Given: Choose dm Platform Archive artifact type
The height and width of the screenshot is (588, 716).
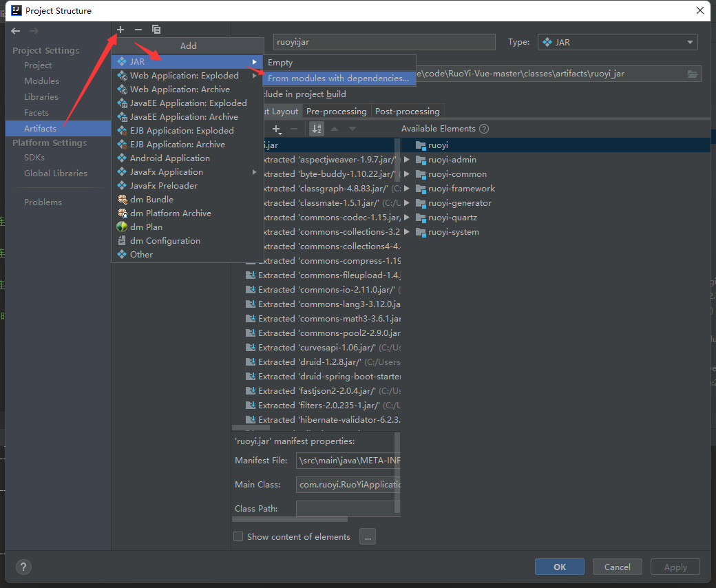Looking at the screenshot, I should click(x=187, y=213).
